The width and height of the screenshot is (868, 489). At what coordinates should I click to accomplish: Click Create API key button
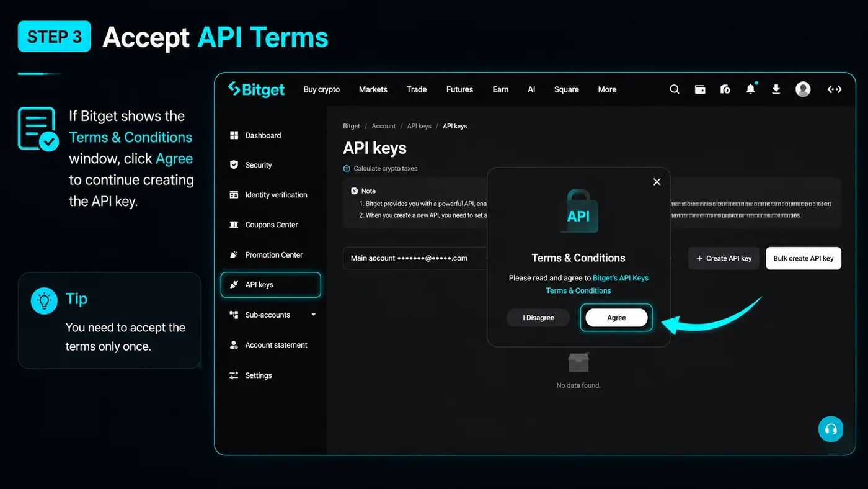coord(724,258)
